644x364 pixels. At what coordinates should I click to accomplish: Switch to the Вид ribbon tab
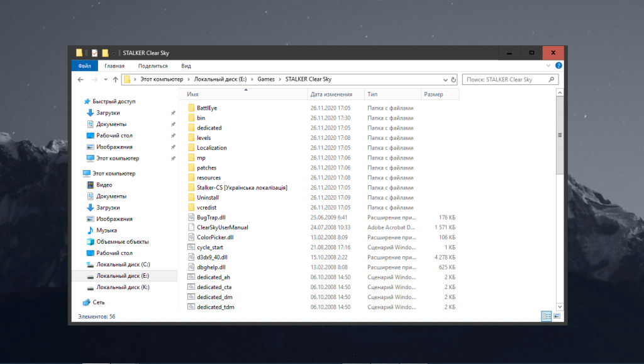click(x=186, y=65)
